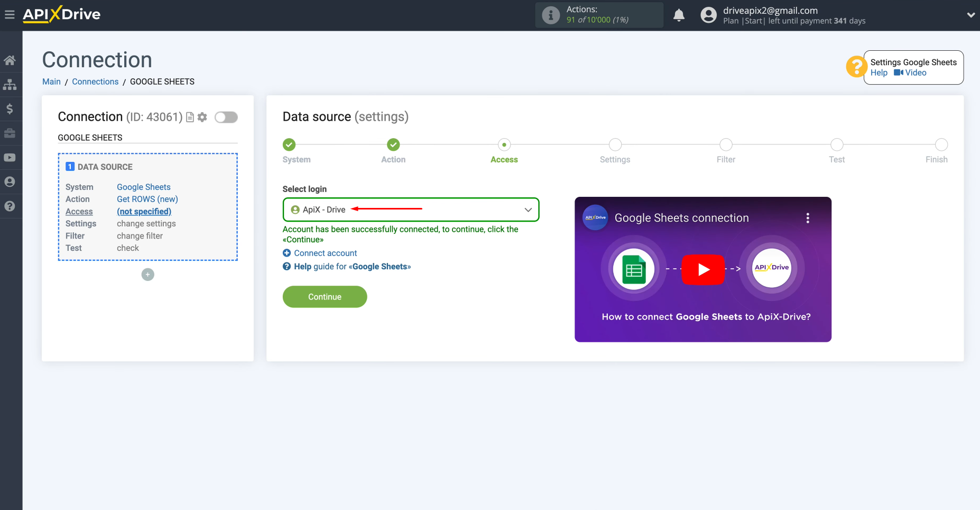The width and height of the screenshot is (980, 510).
Task: Open the Select login dropdown
Action: (x=411, y=210)
